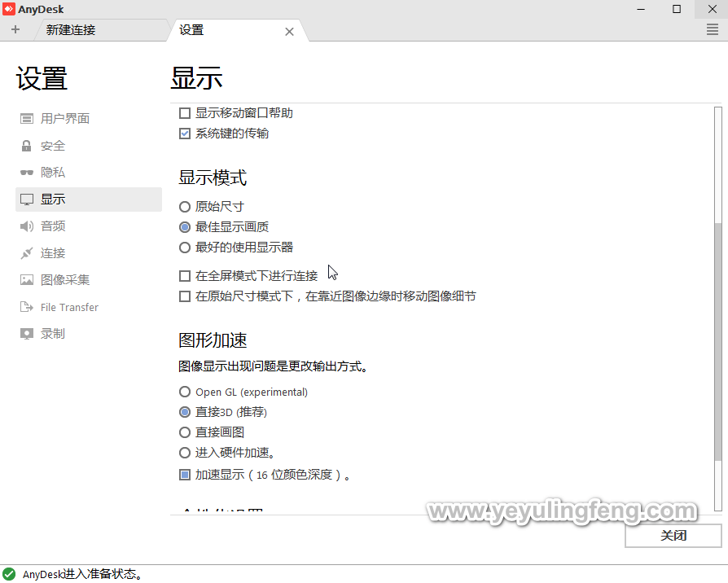Enable the 显示移动窗口帮助 checkbox
Image resolution: width=728 pixels, height=583 pixels.
[185, 113]
